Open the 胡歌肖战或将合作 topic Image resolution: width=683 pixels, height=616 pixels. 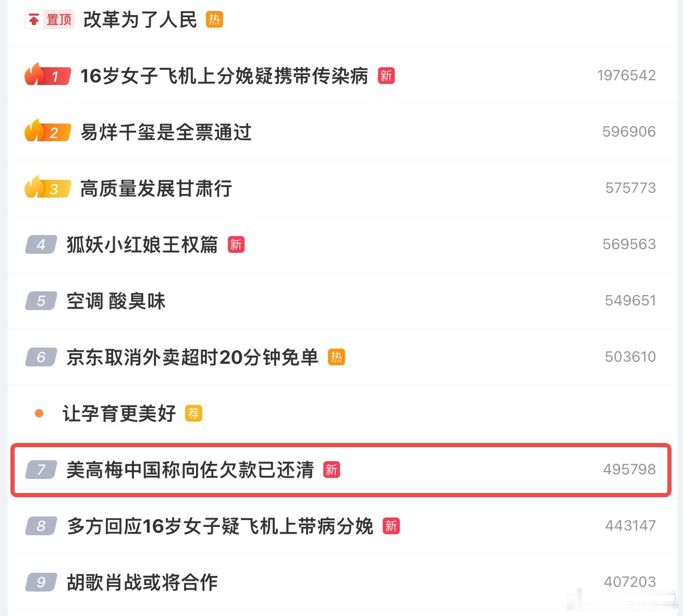pos(142,583)
